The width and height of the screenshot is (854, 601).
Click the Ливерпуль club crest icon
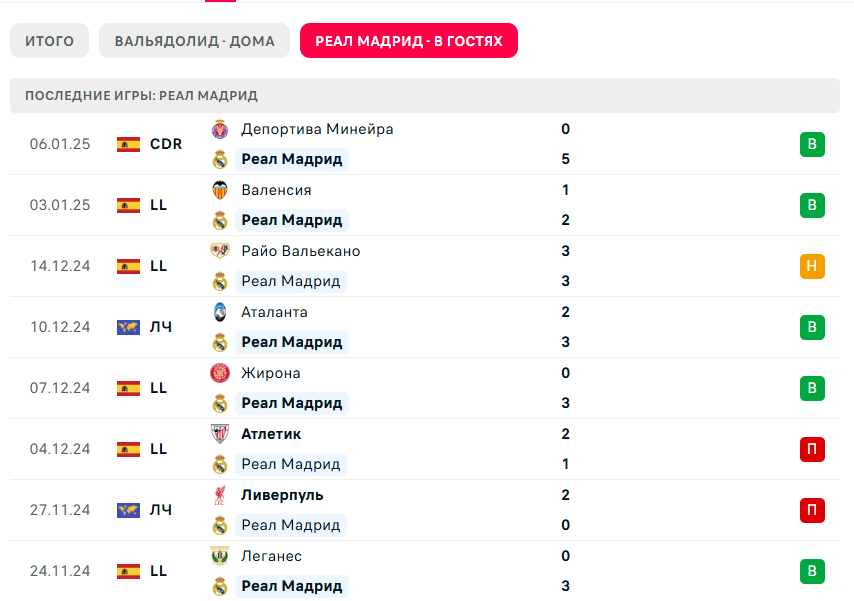[x=220, y=495]
